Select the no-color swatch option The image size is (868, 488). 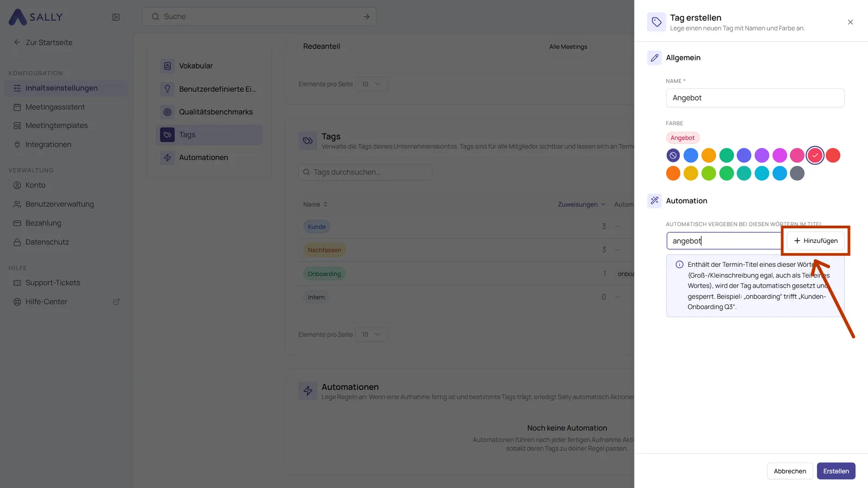pyautogui.click(x=673, y=156)
